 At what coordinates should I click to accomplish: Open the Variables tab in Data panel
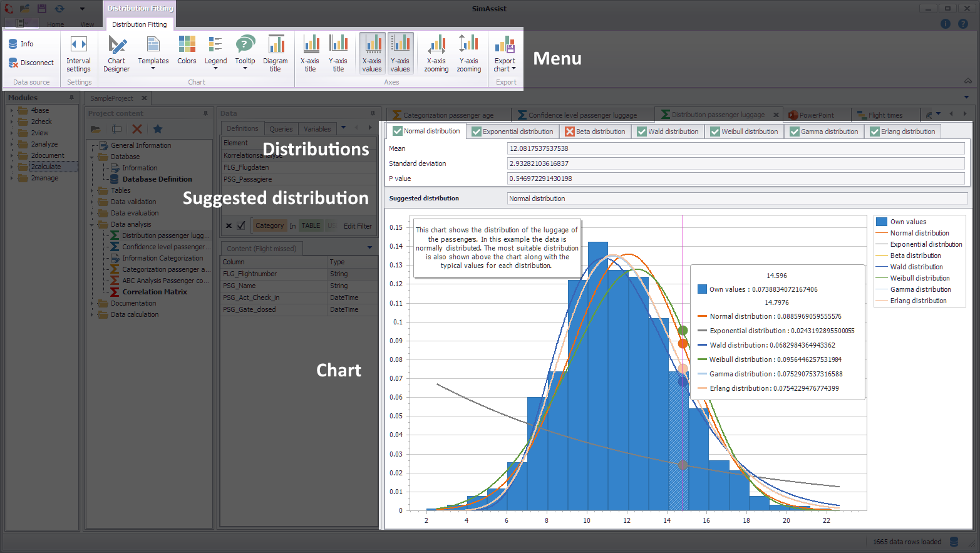coord(317,129)
